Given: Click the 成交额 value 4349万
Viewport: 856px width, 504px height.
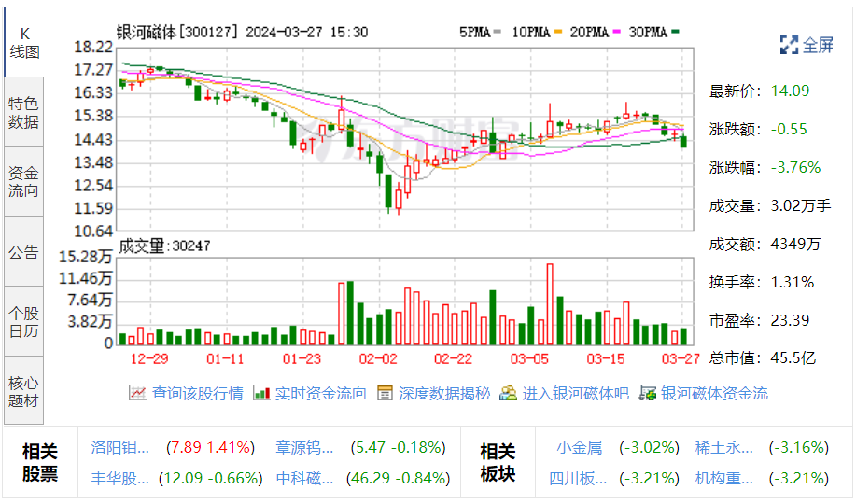Looking at the screenshot, I should click(x=795, y=244).
